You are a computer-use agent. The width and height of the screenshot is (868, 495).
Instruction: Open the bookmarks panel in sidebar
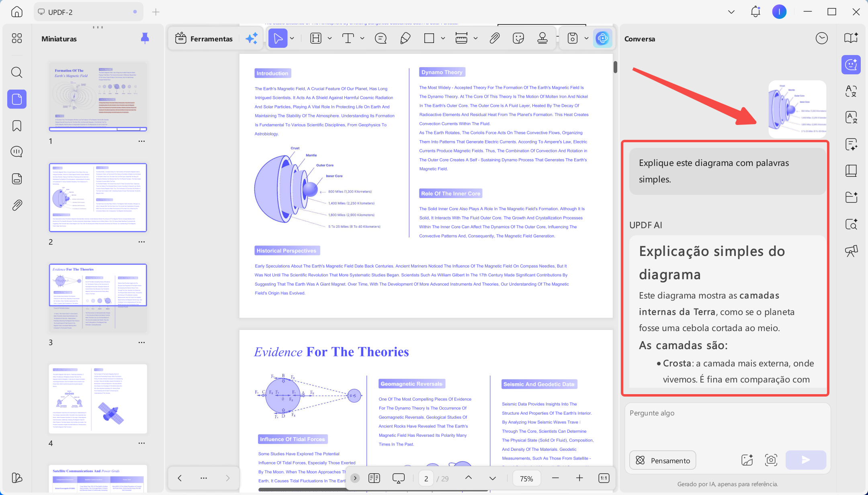(17, 126)
